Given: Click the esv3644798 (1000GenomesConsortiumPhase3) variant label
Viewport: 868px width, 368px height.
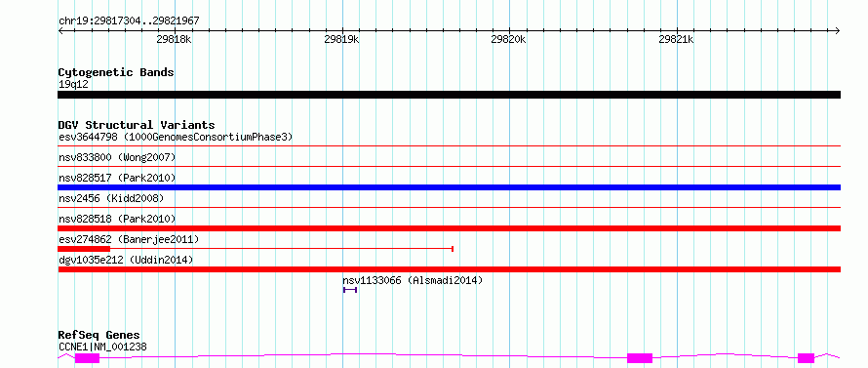Looking at the screenshot, I should [176, 137].
